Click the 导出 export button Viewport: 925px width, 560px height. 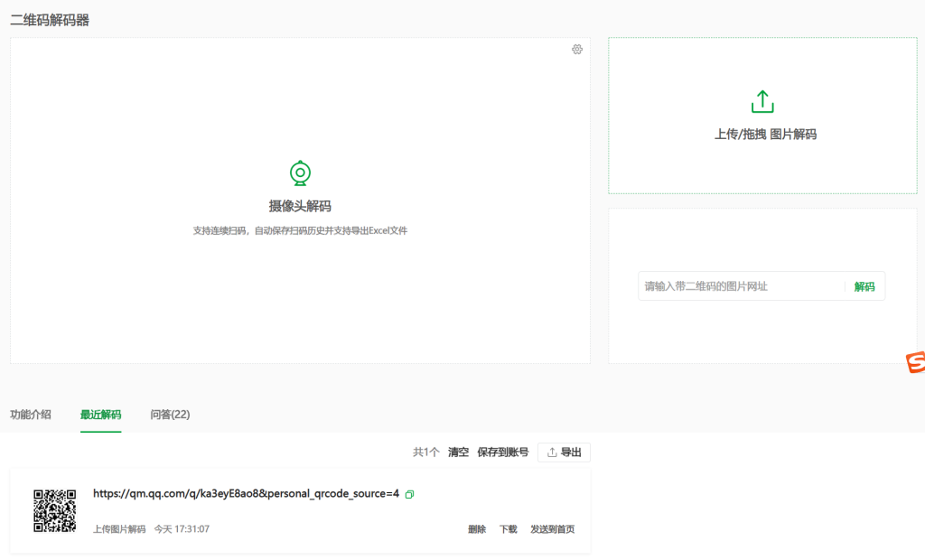point(564,453)
